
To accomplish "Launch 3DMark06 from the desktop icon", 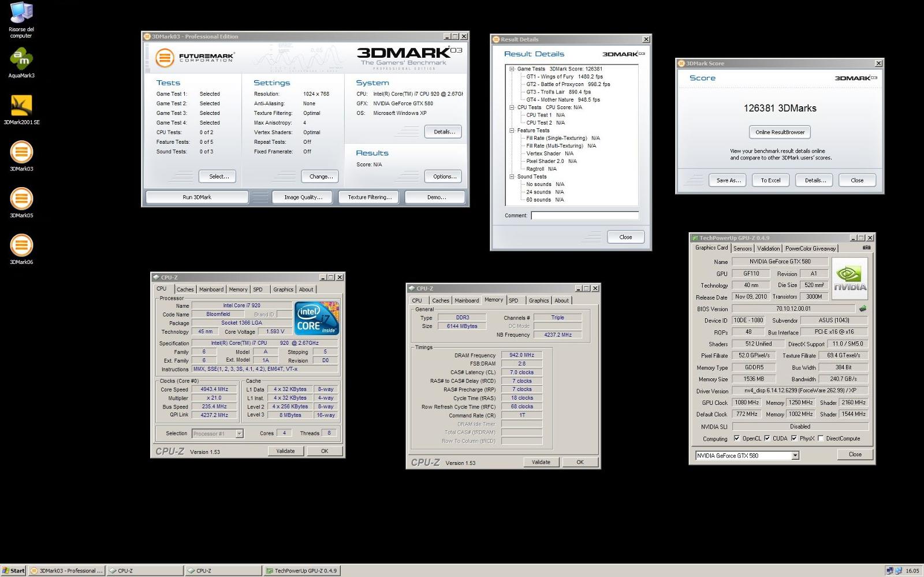I will click(x=21, y=250).
